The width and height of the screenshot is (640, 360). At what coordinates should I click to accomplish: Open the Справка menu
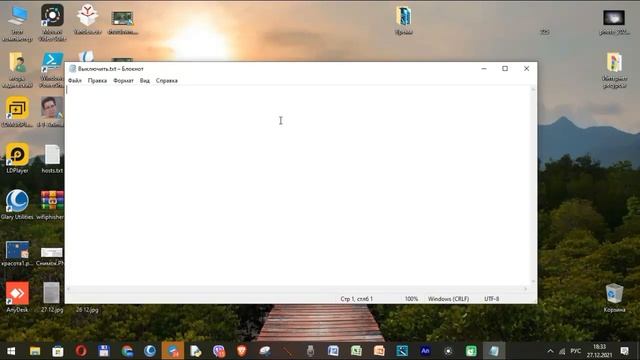pyautogui.click(x=167, y=81)
